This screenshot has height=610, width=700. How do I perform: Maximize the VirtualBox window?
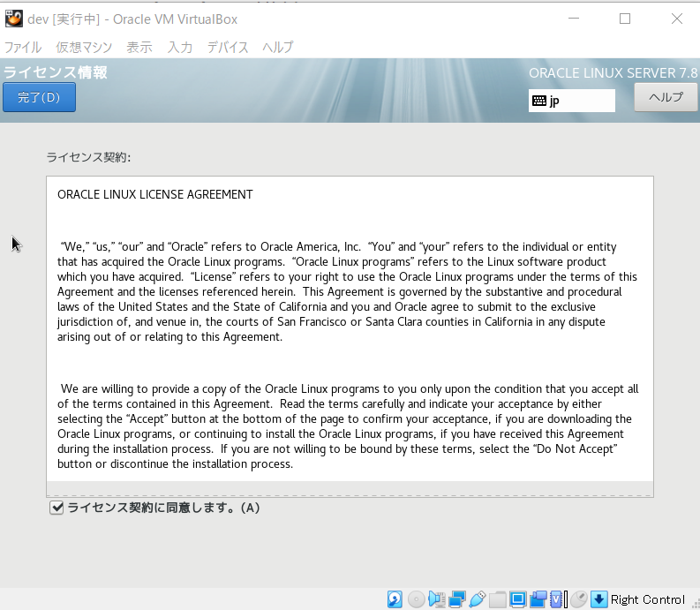pyautogui.click(x=625, y=19)
